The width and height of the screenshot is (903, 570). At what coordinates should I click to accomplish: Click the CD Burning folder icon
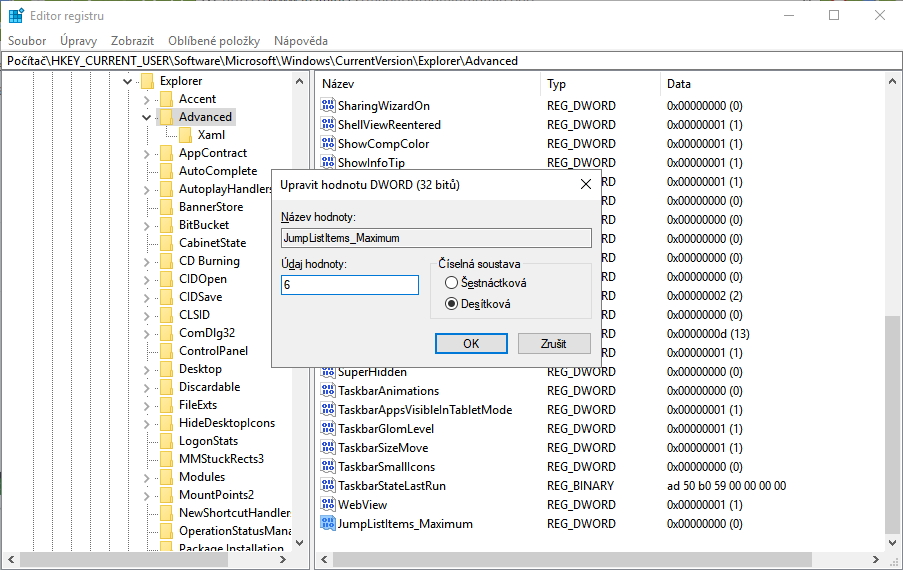click(166, 261)
